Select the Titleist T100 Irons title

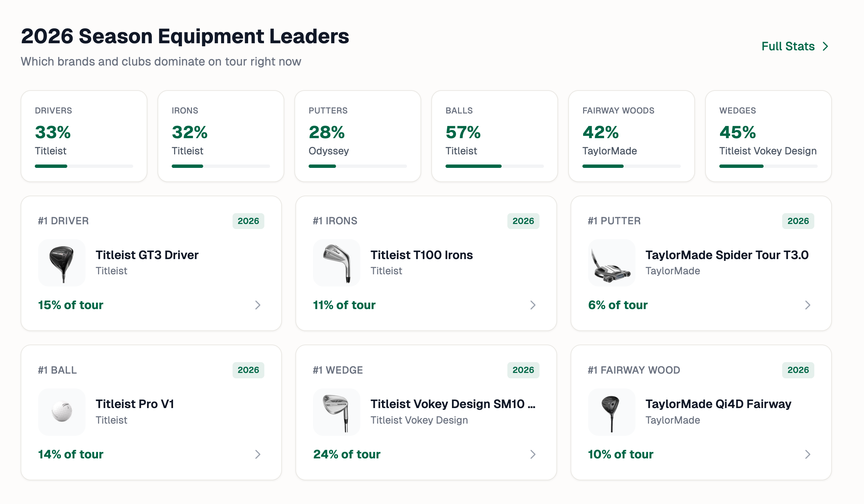[x=422, y=255]
